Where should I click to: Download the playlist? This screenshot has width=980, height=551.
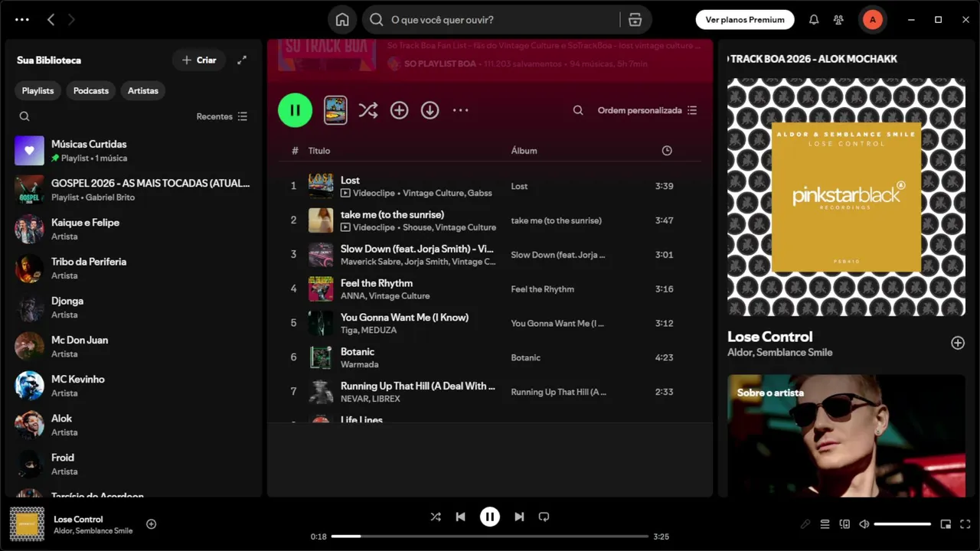(x=430, y=110)
